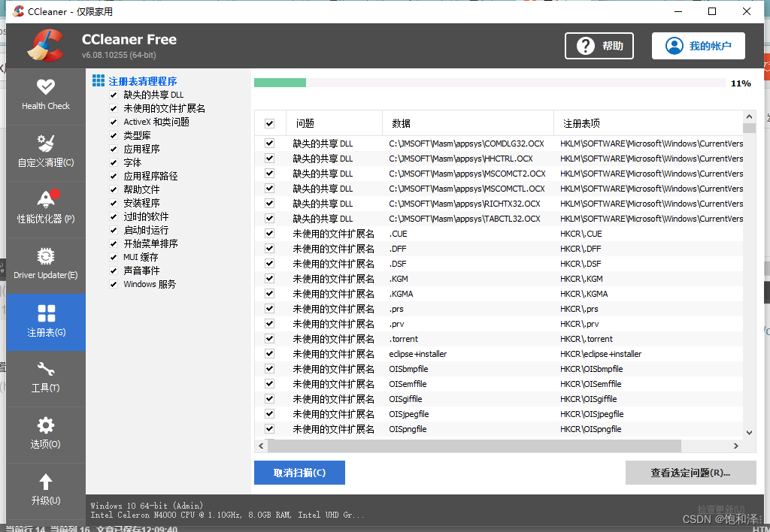The width and height of the screenshot is (770, 532).
Task: Uncheck the OISpngfile row checkbox
Action: [270, 429]
